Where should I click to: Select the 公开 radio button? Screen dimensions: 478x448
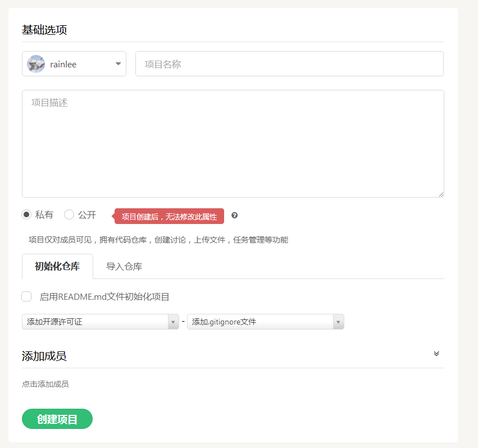pos(69,214)
